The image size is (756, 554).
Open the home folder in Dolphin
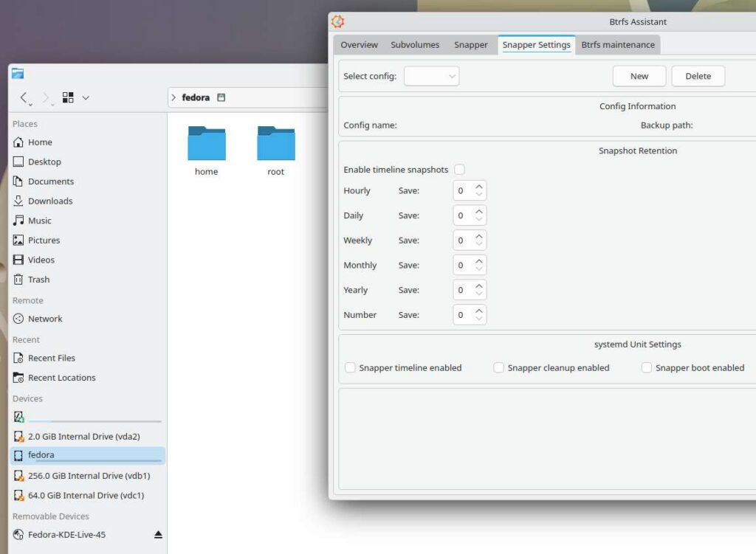pos(207,150)
